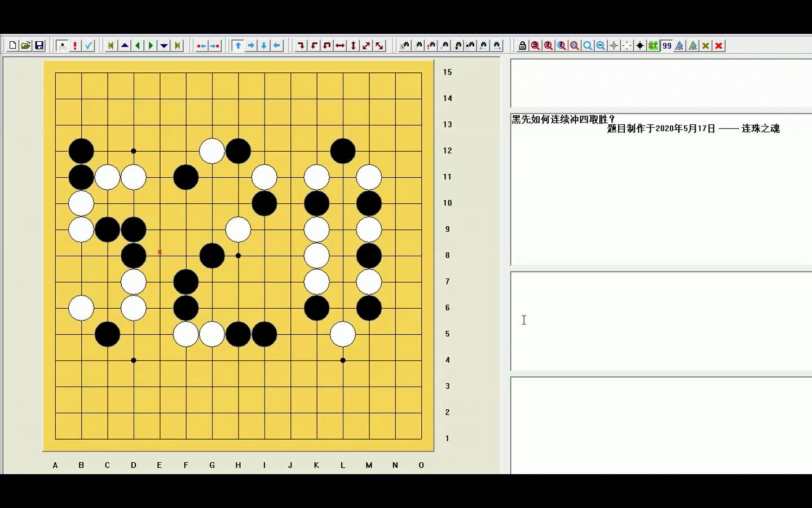The width and height of the screenshot is (812, 508).
Task: Click the red X delete icon
Action: 719,46
